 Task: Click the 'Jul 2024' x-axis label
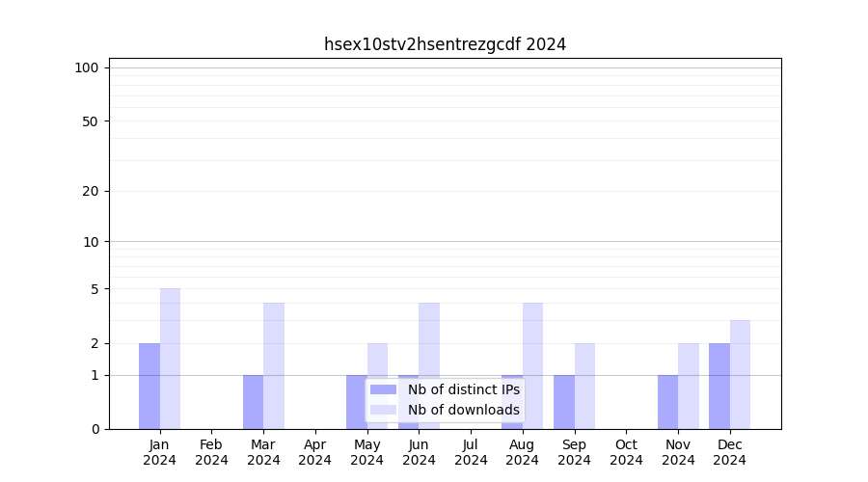(x=471, y=452)
